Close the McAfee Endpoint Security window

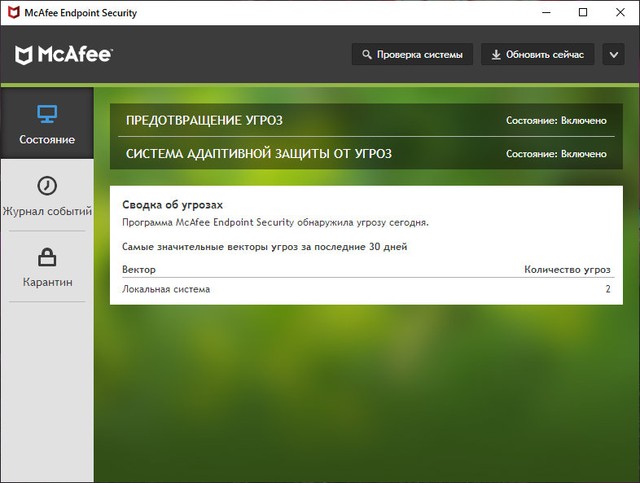click(620, 13)
